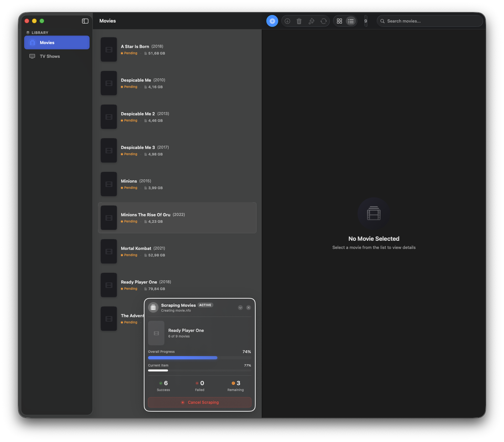504x442 pixels.
Task: Switch to grid view layout
Action: pos(339,21)
